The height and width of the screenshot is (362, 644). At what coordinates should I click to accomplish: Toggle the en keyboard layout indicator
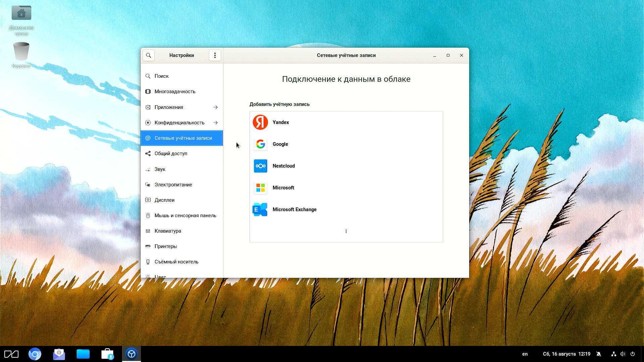[525, 354]
